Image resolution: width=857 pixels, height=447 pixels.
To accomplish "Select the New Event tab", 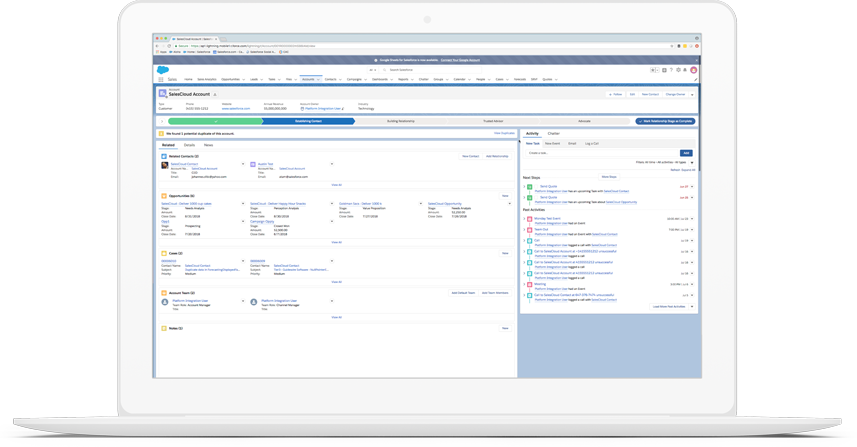I will coord(553,143).
